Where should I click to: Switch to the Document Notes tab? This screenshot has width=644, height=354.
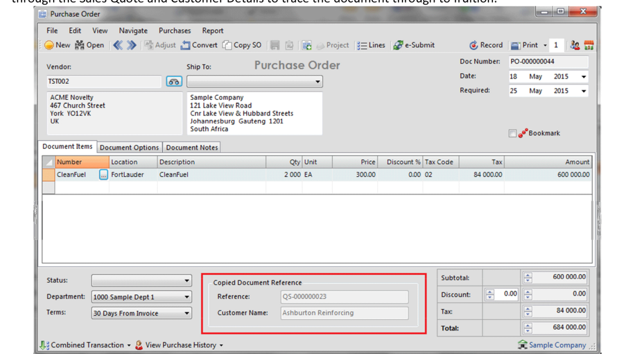[x=192, y=147]
